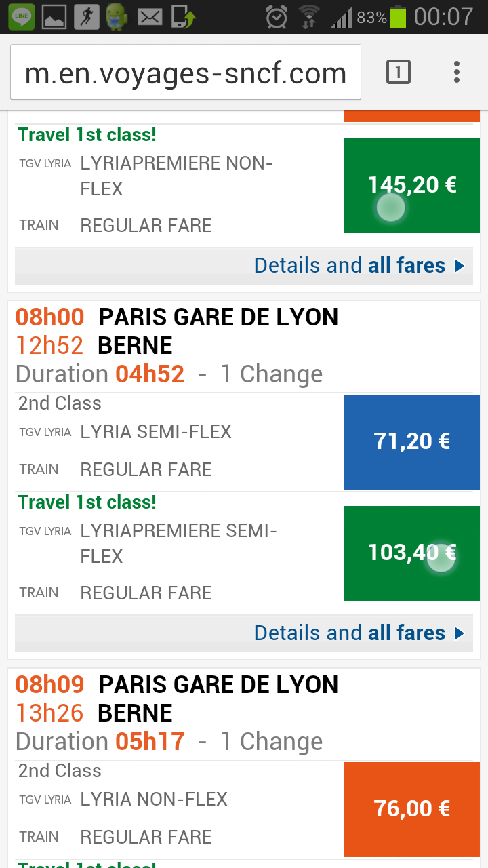488x868 pixels.
Task: Tap the device sync notification icon
Action: pyautogui.click(x=183, y=16)
